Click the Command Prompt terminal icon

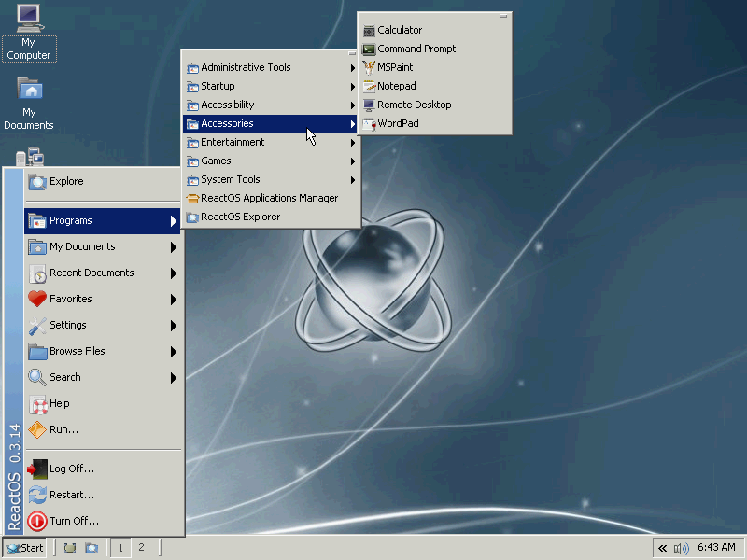(x=369, y=49)
